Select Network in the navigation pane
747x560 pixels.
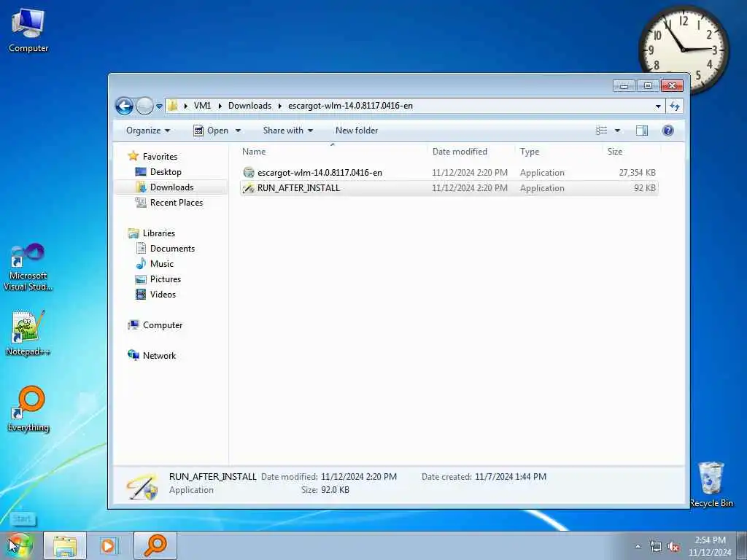(x=159, y=356)
